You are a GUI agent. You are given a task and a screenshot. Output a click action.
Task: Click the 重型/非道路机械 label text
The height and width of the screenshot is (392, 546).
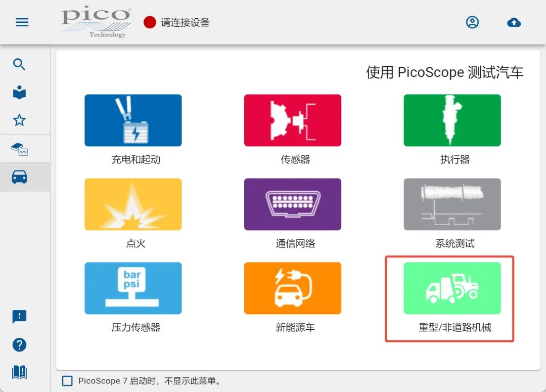click(455, 327)
